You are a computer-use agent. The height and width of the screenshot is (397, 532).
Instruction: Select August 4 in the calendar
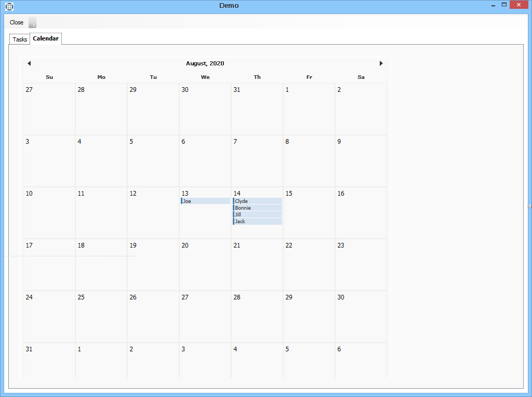click(x=101, y=161)
